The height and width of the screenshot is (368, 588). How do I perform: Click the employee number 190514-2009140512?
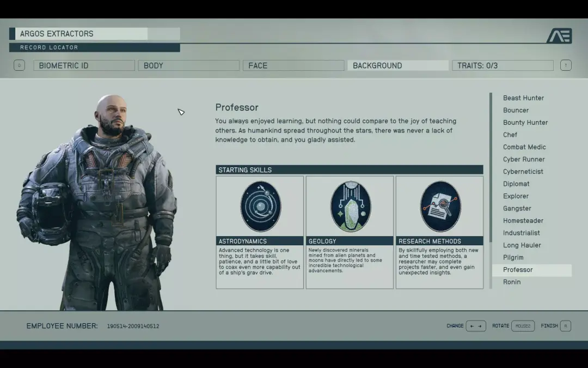tap(133, 327)
